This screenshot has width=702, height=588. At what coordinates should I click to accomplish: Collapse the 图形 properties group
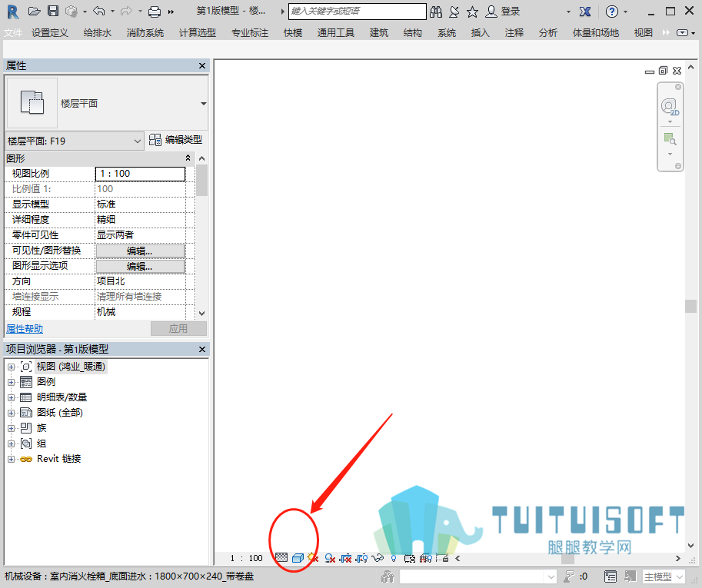[x=188, y=158]
